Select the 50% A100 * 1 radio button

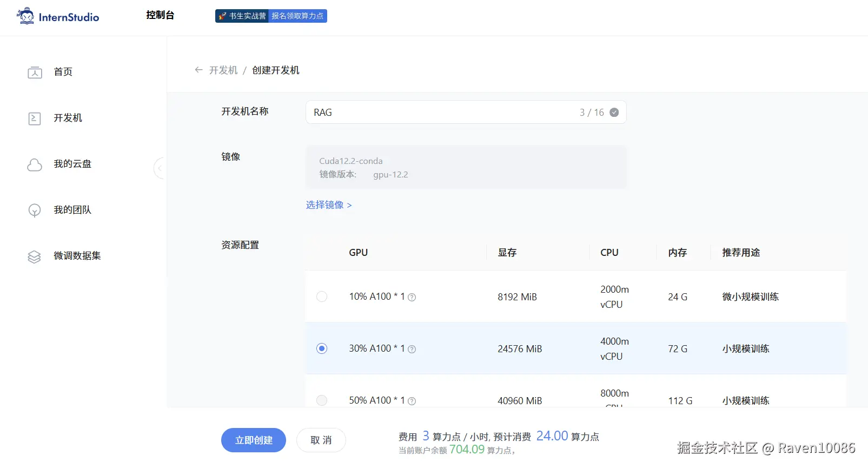[322, 400]
